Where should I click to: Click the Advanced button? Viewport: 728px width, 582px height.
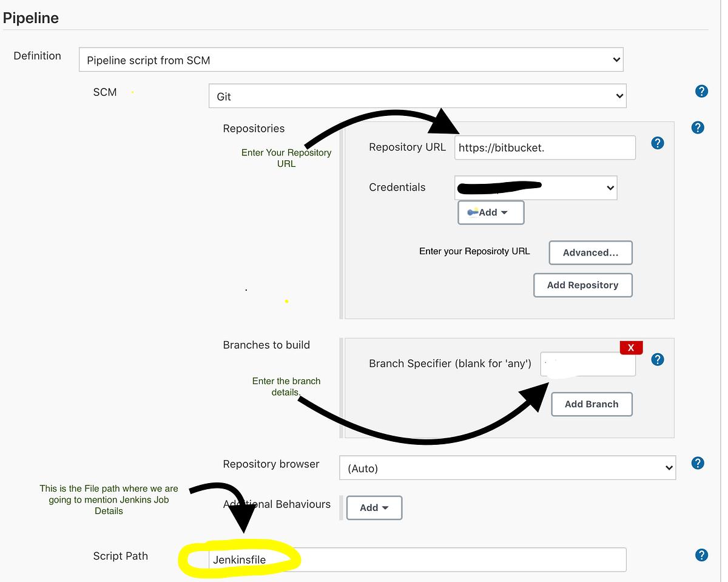[590, 252]
